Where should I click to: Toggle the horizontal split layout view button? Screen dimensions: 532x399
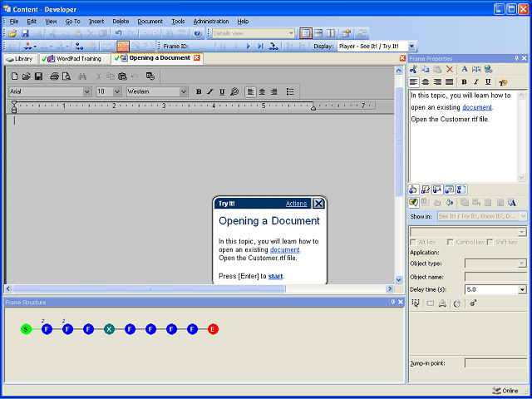coord(318,33)
